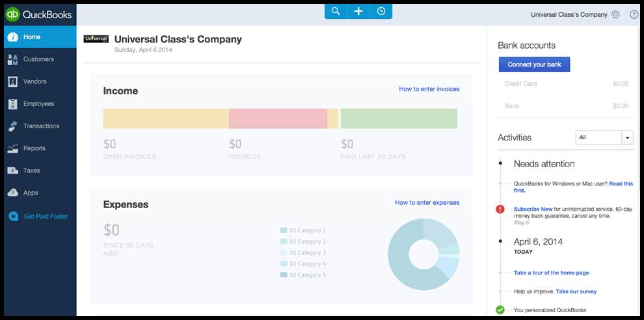The image size is (644, 320).
Task: Click the Subscribe Now link
Action: (533, 209)
